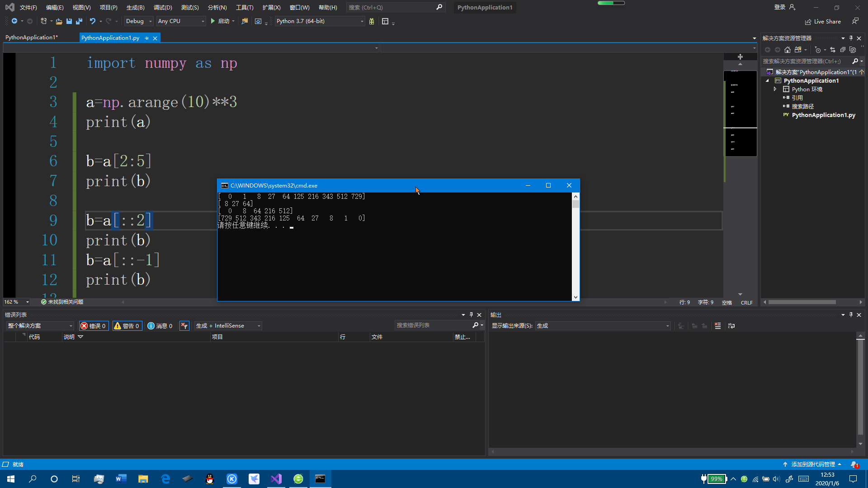Click the 162% zoom level control

pyautogui.click(x=16, y=302)
